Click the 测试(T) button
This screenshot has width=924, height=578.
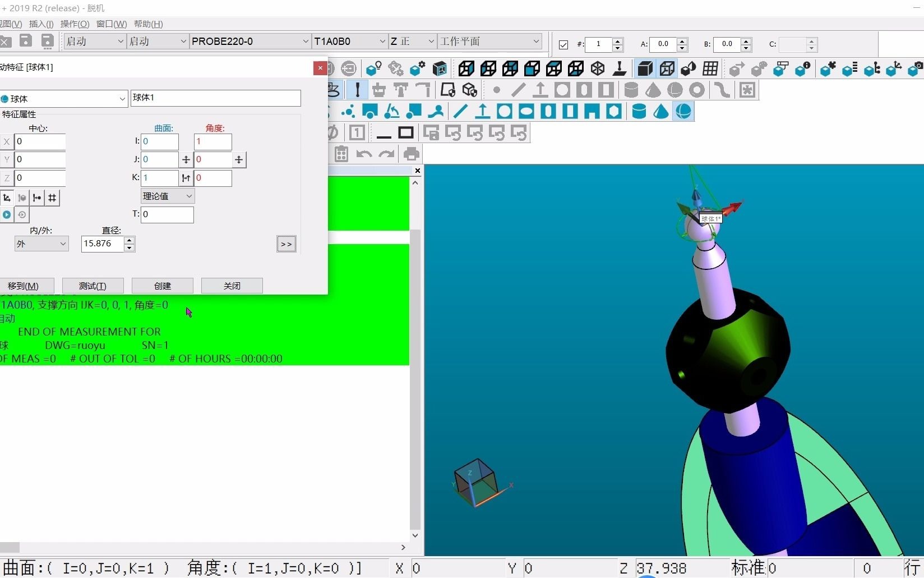pos(93,286)
